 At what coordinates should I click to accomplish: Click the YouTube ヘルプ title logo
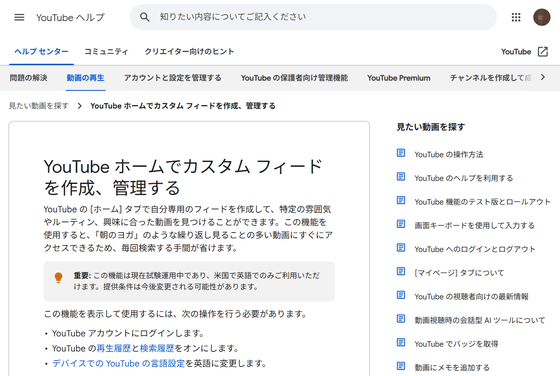70,17
